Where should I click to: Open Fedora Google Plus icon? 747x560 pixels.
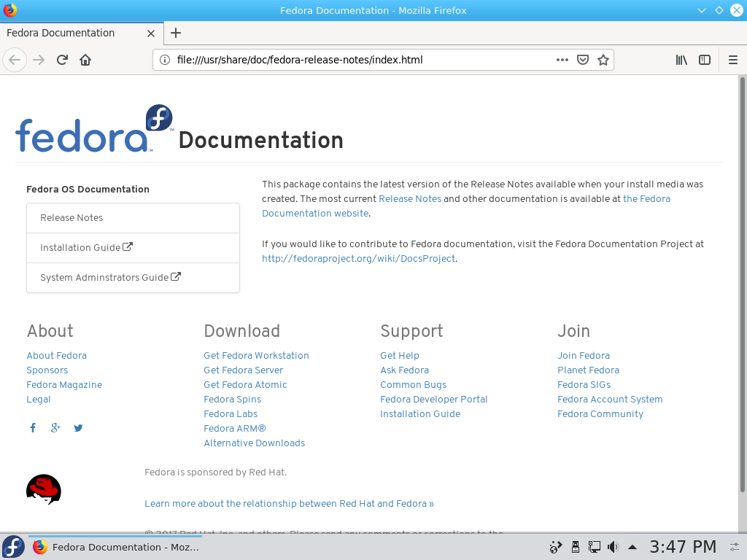55,427
